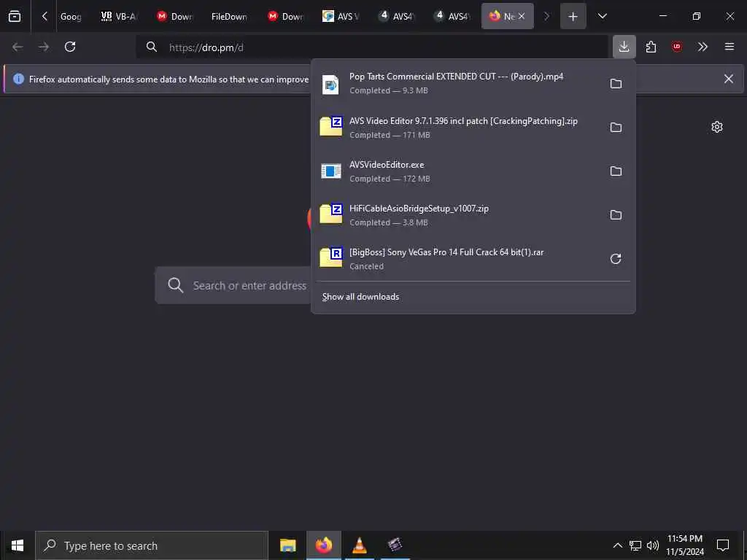
Task: Switch to the first AVS4YOU tab
Action: [396, 16]
